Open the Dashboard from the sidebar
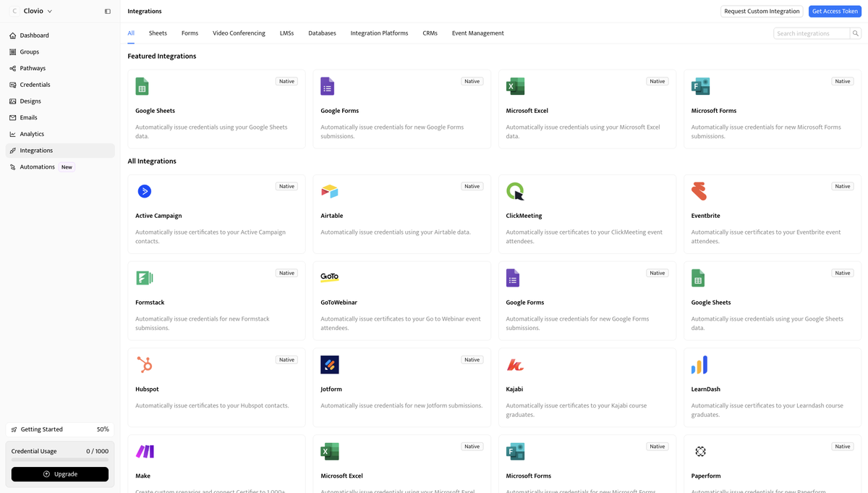The width and height of the screenshot is (868, 493). point(12,35)
